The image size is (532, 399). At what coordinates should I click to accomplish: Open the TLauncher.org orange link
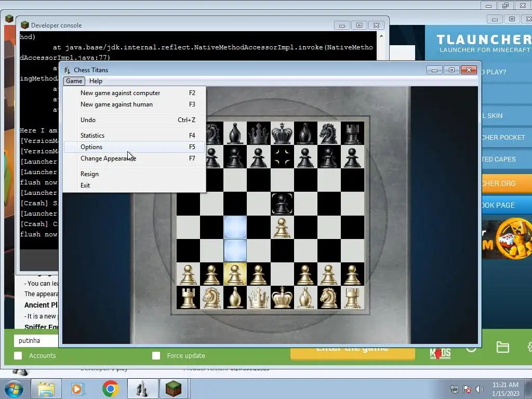tap(507, 183)
